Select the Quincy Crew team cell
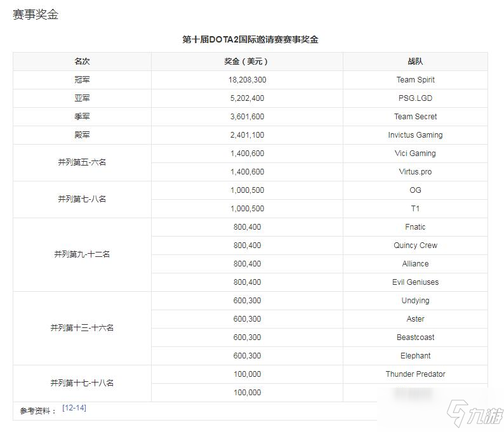Image resolution: width=504 pixels, height=432 pixels. click(415, 245)
